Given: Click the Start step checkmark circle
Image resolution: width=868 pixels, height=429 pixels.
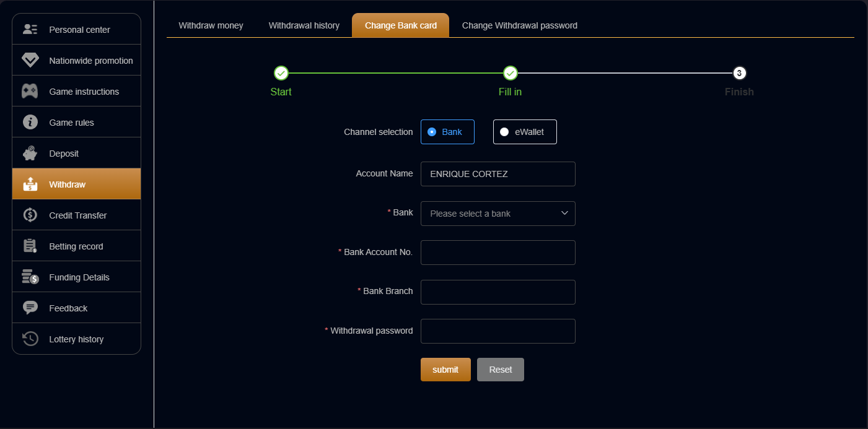Looking at the screenshot, I should [x=281, y=74].
